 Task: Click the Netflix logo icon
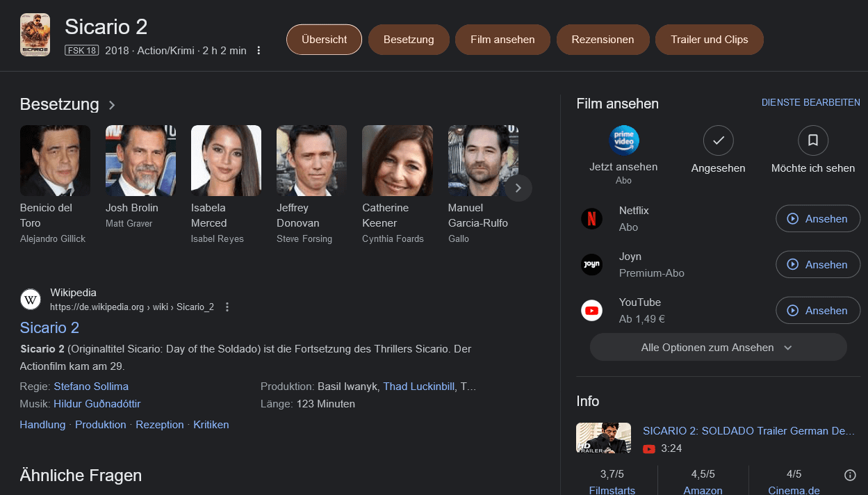[591, 219]
